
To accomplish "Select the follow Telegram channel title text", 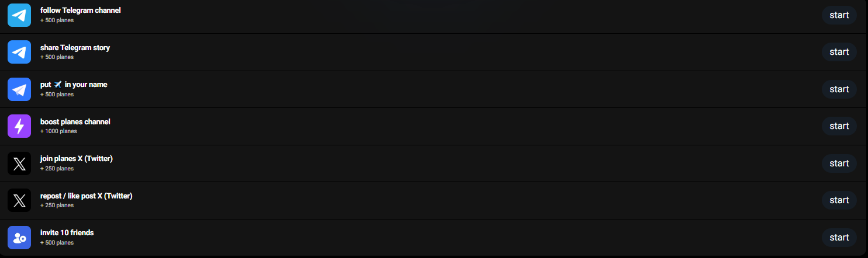I will coord(81,11).
